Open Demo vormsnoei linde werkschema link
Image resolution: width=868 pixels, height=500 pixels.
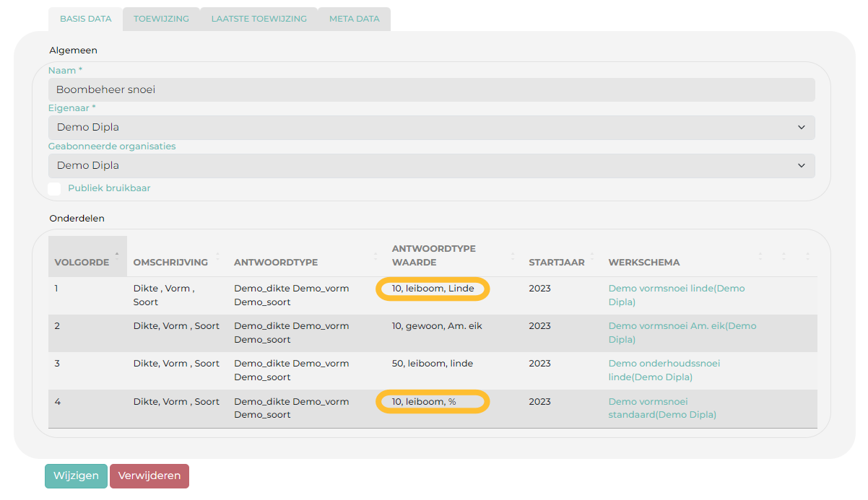[x=676, y=289]
